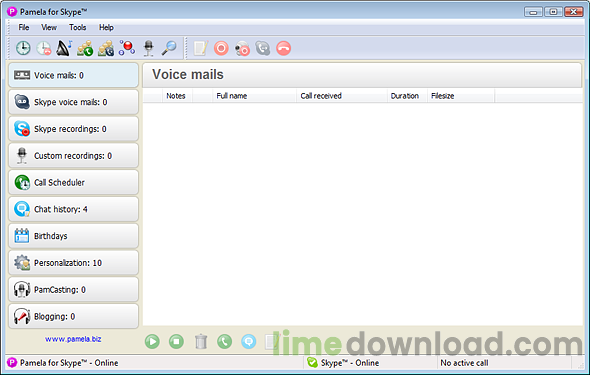The width and height of the screenshot is (590, 375).
Task: Open search with the magnifying glass icon
Action: point(169,48)
